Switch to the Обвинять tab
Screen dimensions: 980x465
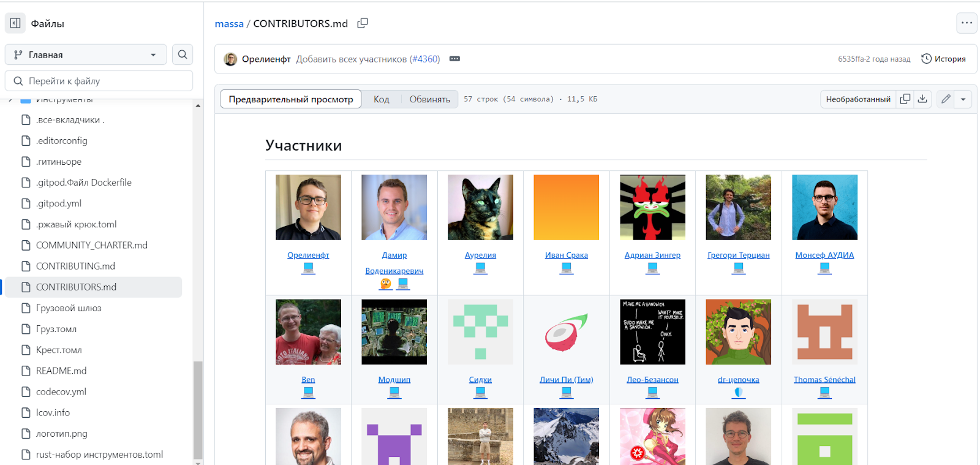point(429,99)
